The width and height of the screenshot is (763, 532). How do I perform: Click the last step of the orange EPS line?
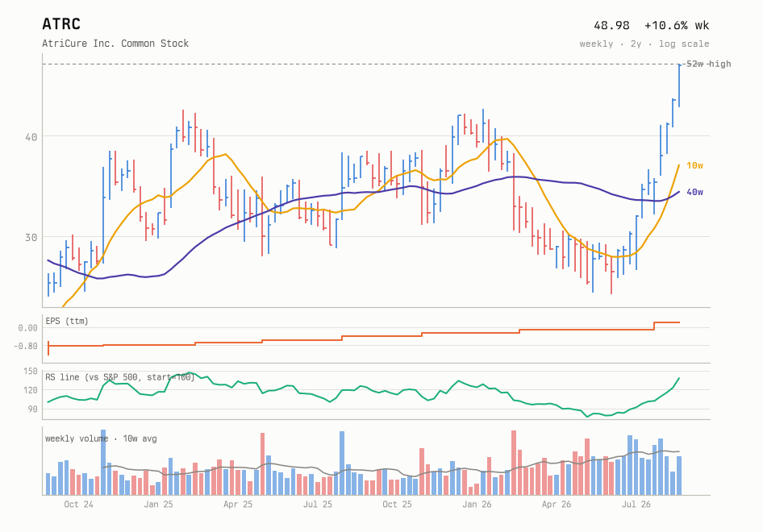coord(667,322)
